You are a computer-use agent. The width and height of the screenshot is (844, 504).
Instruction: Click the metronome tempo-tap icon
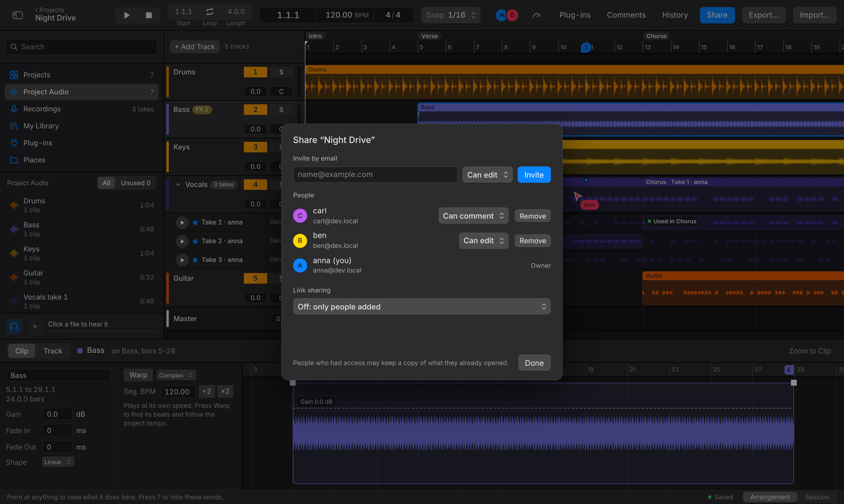pyautogui.click(x=537, y=15)
